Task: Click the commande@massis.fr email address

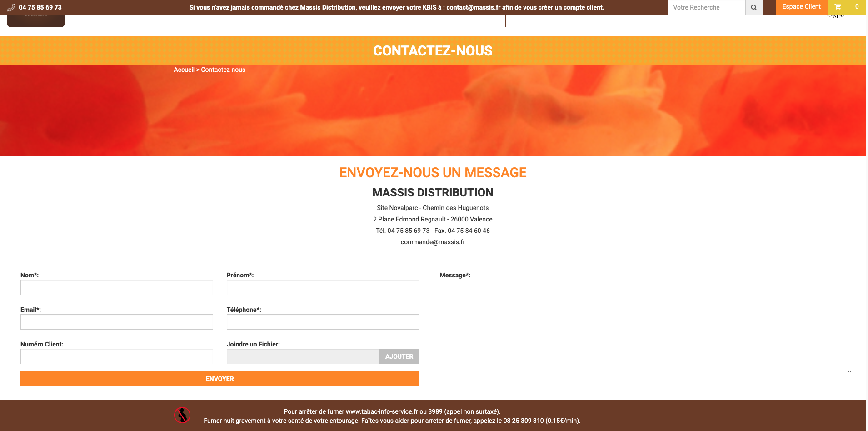Action: [x=433, y=242]
